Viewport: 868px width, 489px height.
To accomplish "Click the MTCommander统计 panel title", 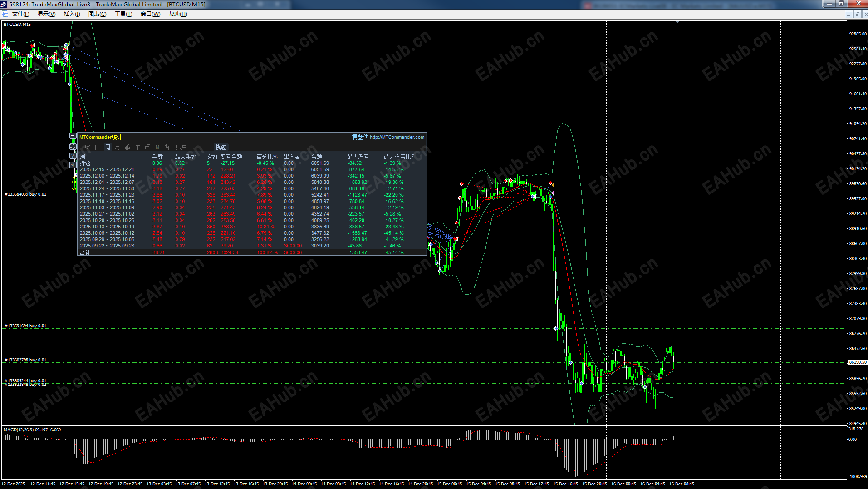I will coord(101,137).
